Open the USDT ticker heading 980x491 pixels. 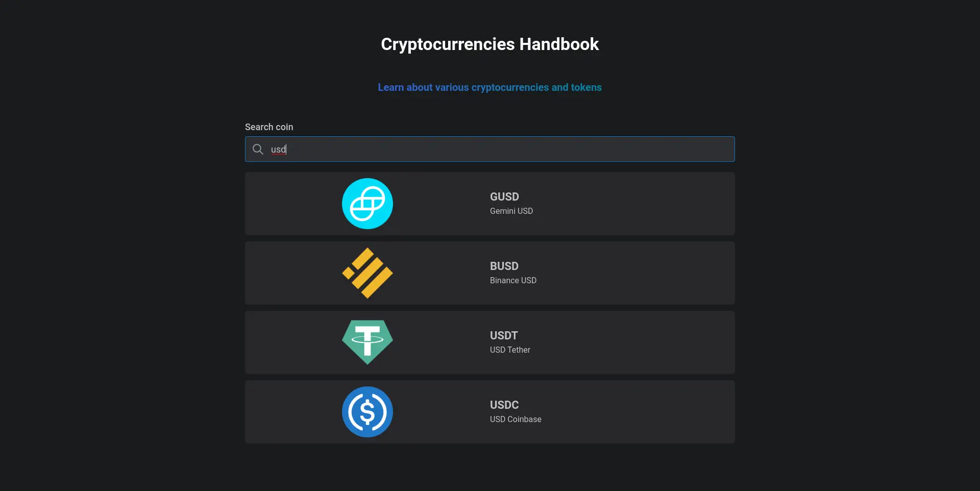[x=504, y=335]
